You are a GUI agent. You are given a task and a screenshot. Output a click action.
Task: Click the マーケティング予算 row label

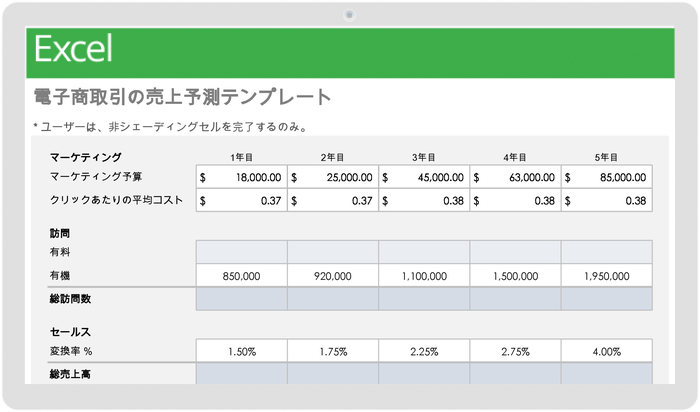[96, 177]
